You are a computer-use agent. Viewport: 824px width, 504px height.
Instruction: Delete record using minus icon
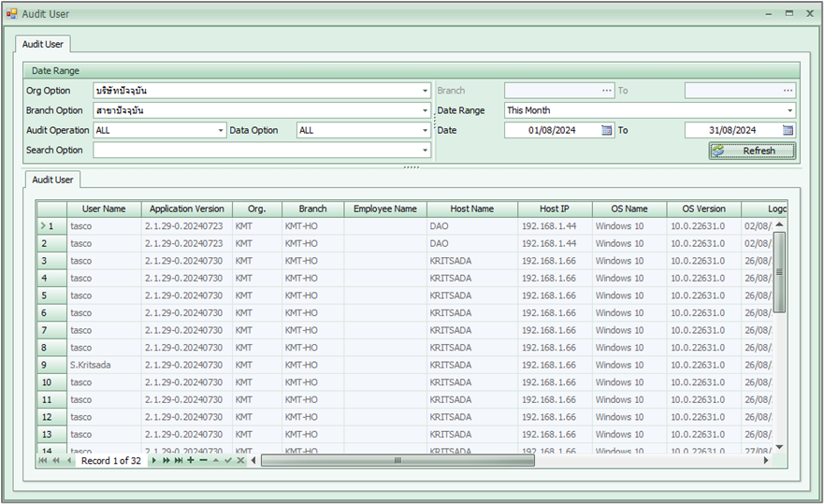point(203,460)
